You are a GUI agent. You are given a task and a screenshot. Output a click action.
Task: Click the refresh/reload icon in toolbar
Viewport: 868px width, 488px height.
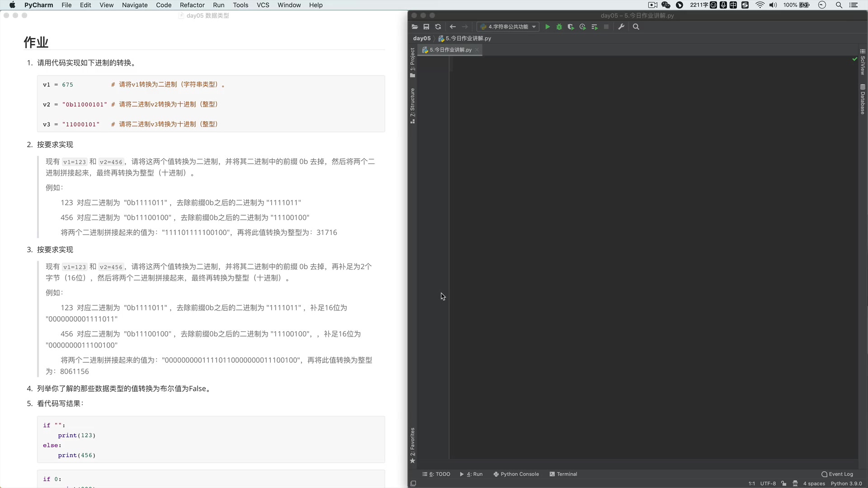[438, 27]
